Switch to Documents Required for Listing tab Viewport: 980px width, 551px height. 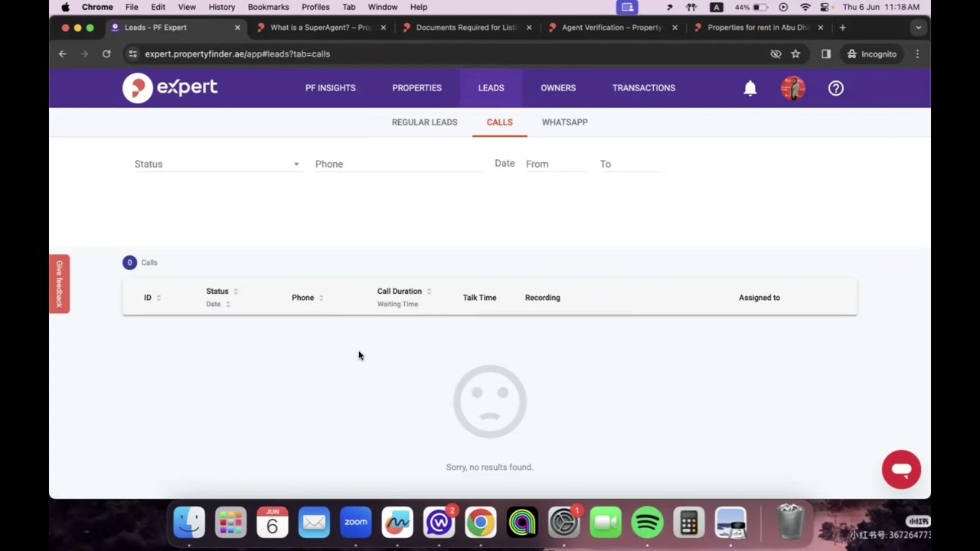click(467, 28)
